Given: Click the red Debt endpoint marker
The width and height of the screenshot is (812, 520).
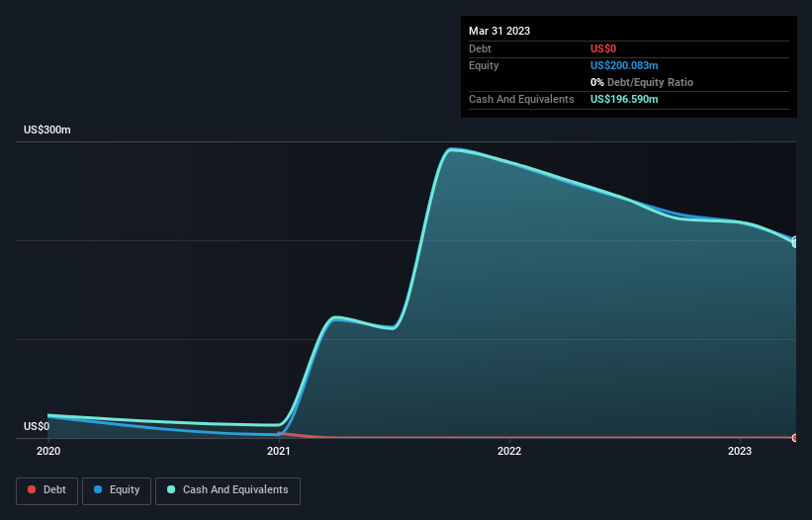Looking at the screenshot, I should (x=795, y=438).
